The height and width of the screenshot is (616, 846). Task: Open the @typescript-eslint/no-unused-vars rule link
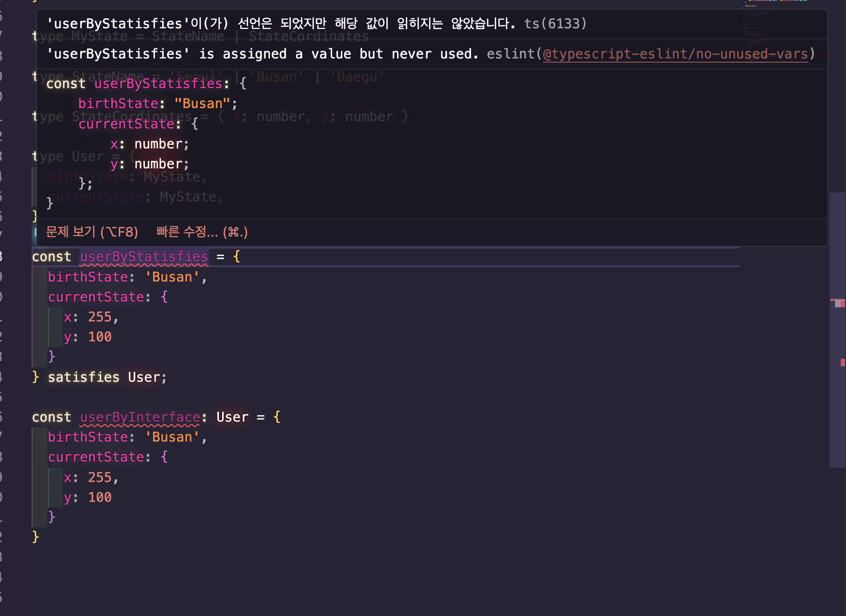pyautogui.click(x=675, y=54)
